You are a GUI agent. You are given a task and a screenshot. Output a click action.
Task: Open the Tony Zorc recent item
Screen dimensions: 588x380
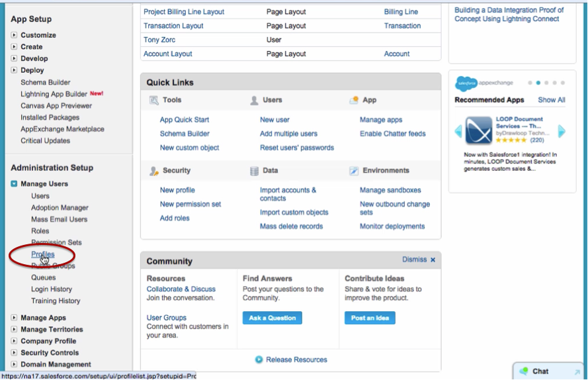pos(159,40)
